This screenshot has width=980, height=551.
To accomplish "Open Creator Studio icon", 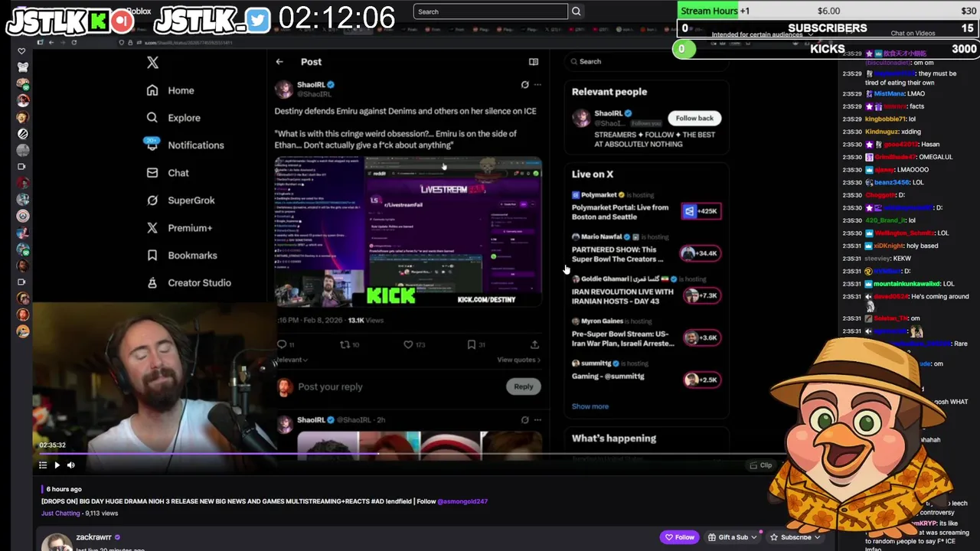I will pyautogui.click(x=152, y=283).
